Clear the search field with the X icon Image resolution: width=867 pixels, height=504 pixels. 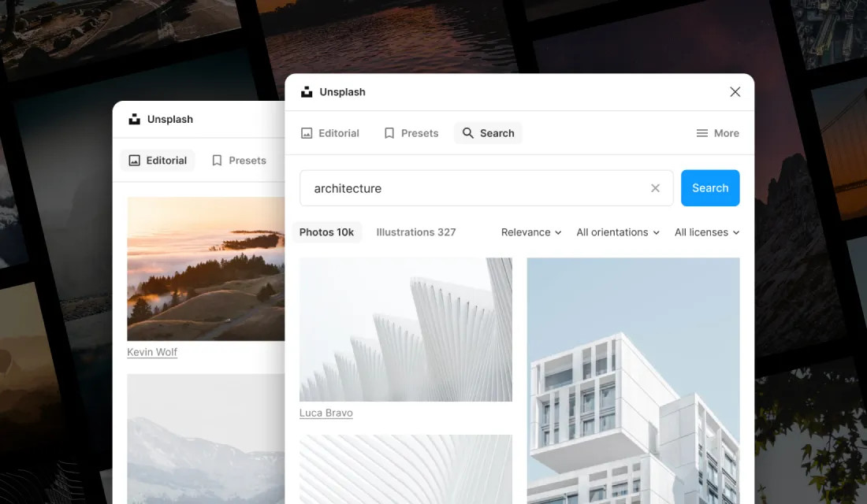point(655,188)
